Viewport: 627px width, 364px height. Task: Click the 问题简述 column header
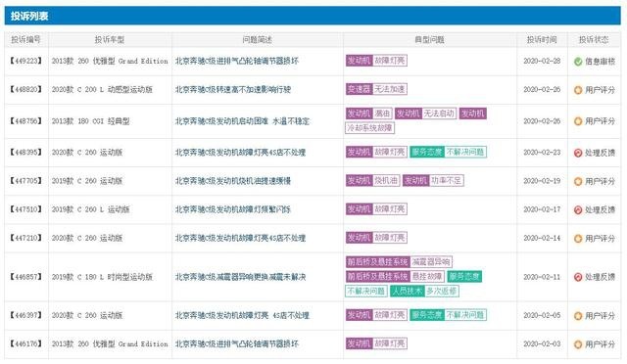pos(257,39)
